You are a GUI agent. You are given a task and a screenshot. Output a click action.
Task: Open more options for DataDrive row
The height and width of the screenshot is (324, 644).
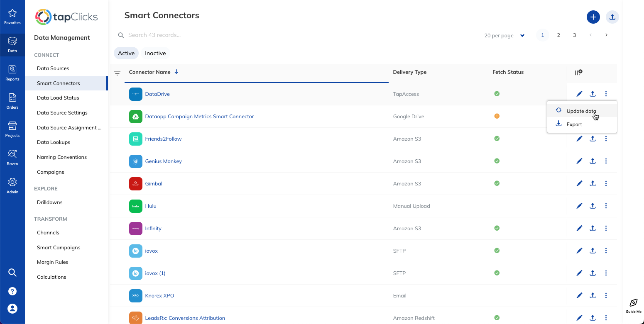606,94
